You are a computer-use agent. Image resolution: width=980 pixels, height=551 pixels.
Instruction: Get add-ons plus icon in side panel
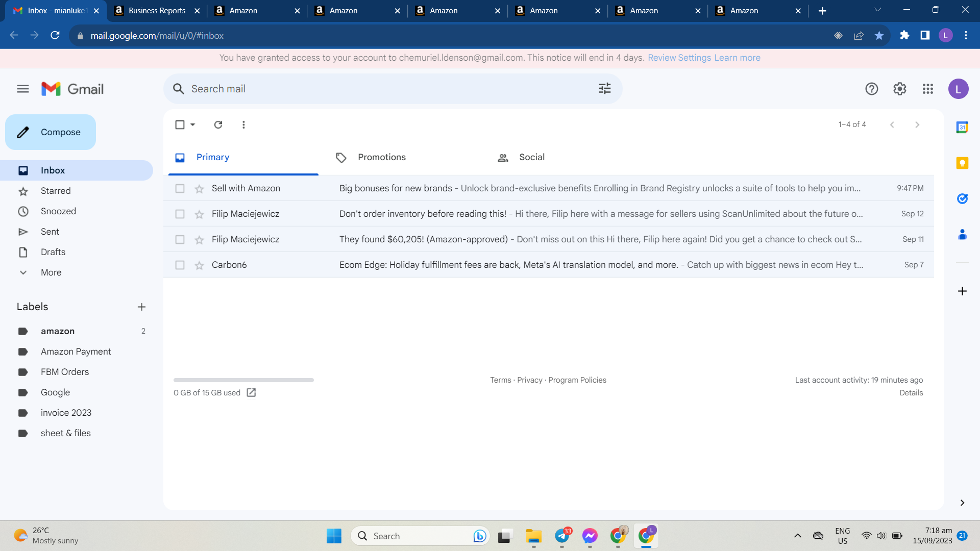pos(962,291)
